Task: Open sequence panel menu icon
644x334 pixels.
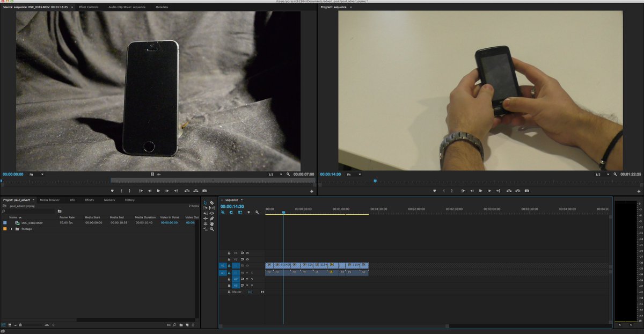Action: [241, 200]
